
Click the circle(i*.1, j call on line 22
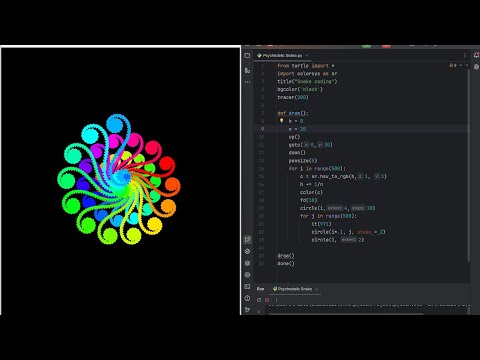pyautogui.click(x=348, y=232)
